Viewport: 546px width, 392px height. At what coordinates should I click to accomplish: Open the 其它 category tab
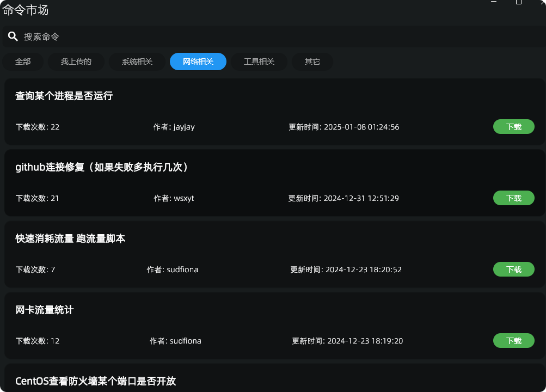click(312, 62)
